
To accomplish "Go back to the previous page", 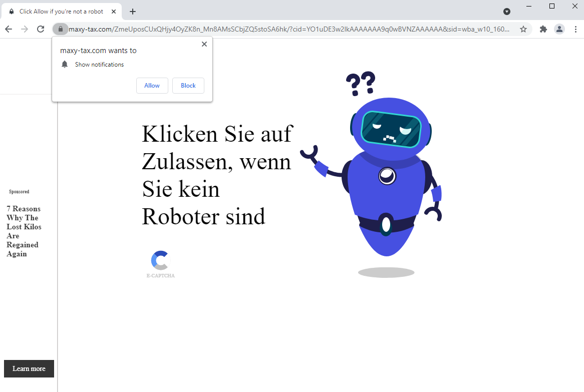I will pyautogui.click(x=9, y=29).
